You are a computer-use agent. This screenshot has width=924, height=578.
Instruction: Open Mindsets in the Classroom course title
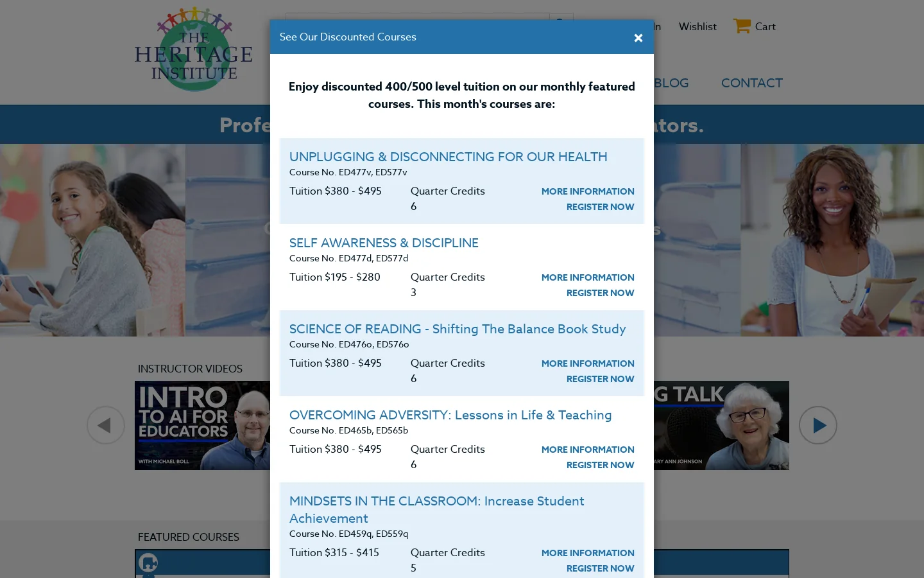click(436, 509)
